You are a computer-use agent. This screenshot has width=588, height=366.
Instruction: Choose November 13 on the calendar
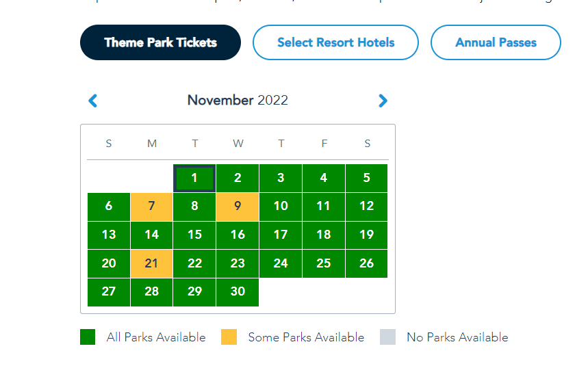pos(109,235)
